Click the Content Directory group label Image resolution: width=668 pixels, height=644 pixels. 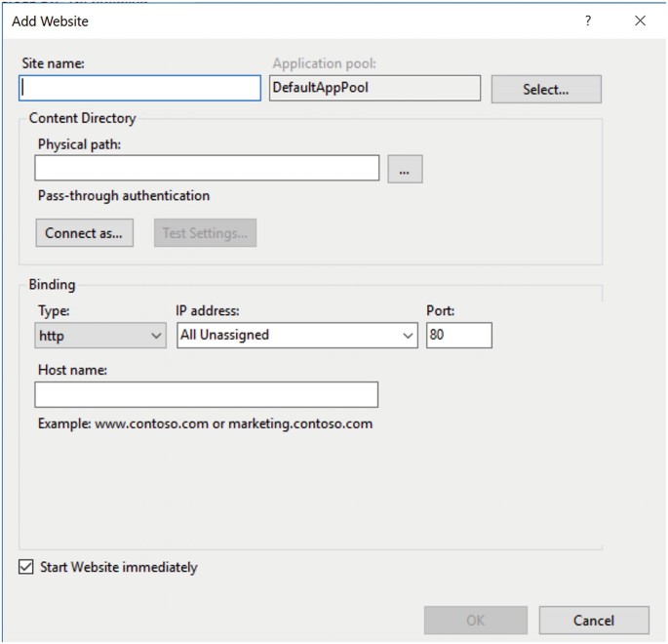(83, 118)
